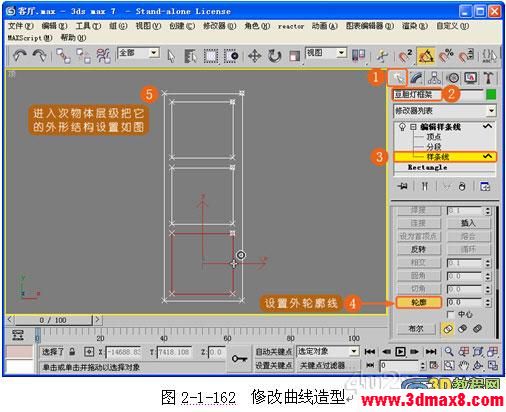506x412 pixels.
Task: Click the 反转 reverse button
Action: tap(419, 249)
